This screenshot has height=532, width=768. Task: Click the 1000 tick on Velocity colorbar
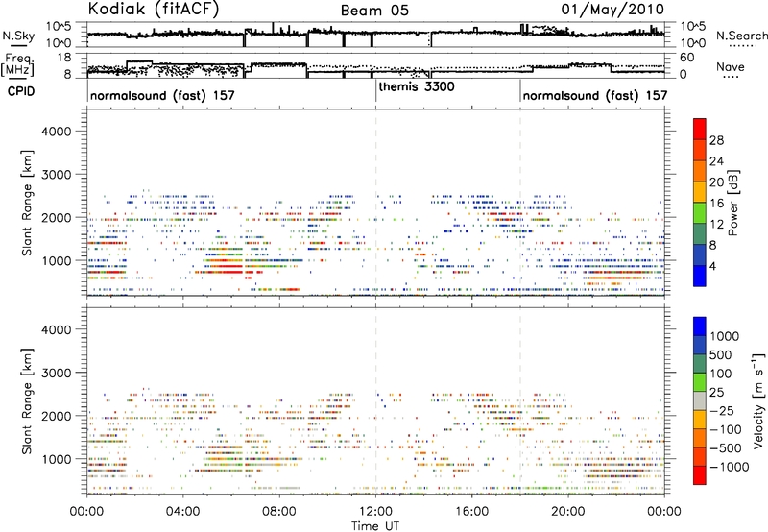click(725, 336)
